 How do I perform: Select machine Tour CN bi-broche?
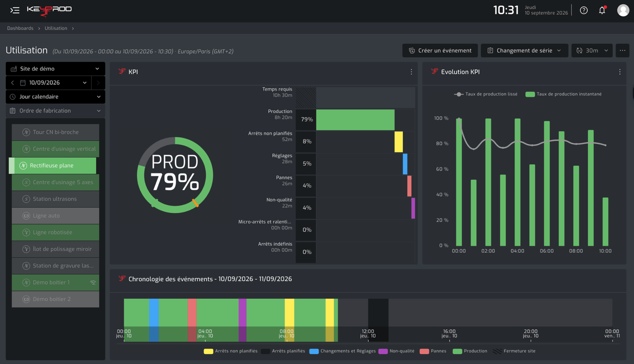coord(55,132)
